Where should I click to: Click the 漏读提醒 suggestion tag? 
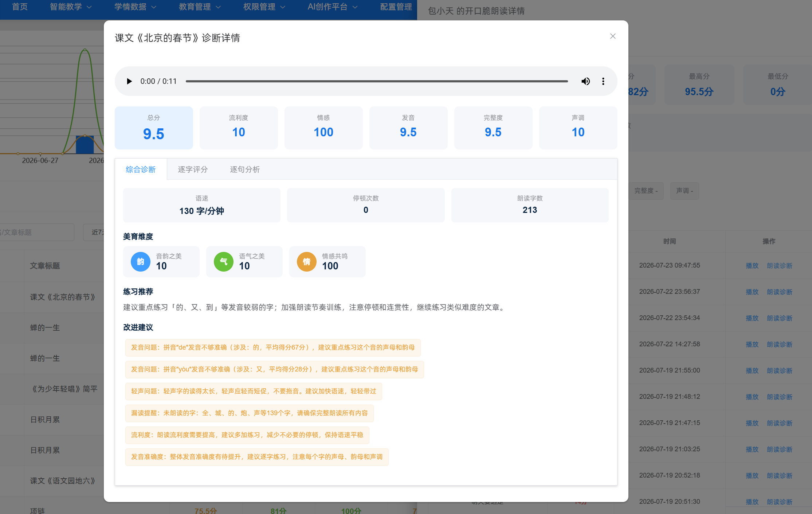250,413
